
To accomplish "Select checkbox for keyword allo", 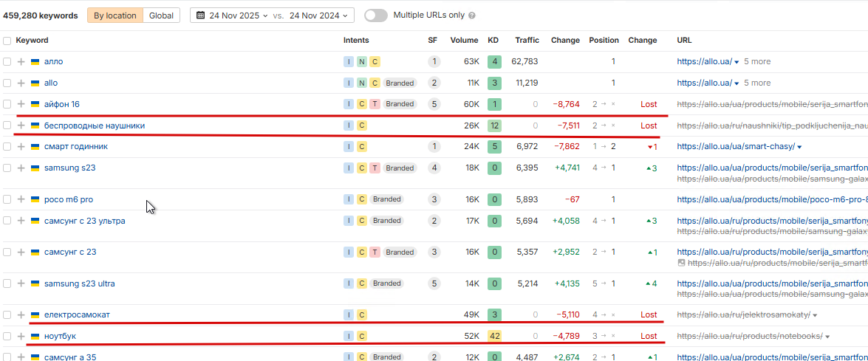I will 7,83.
